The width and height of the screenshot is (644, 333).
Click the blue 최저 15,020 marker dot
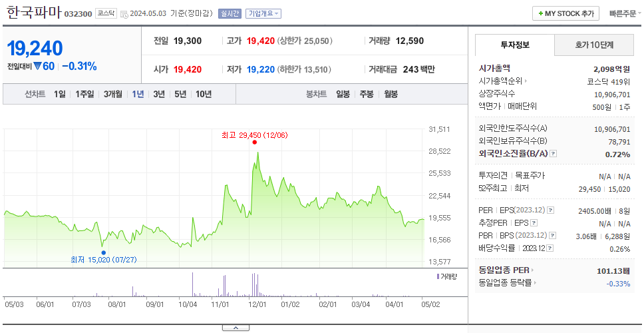click(x=104, y=253)
